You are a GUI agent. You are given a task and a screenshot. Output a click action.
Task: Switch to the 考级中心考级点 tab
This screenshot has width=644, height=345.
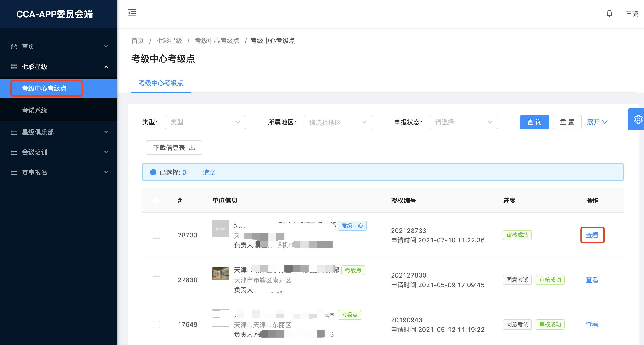click(161, 83)
